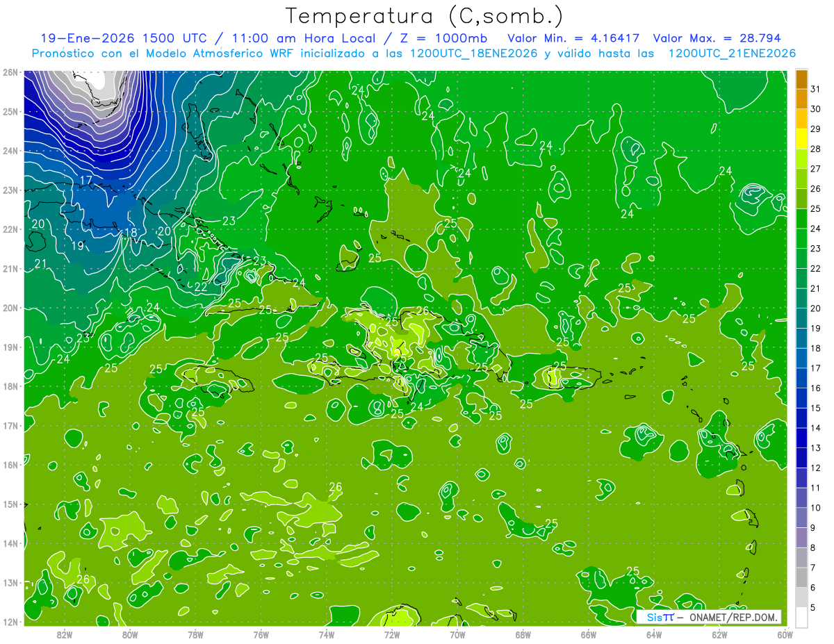Click the 76W longitude axis label

(261, 634)
